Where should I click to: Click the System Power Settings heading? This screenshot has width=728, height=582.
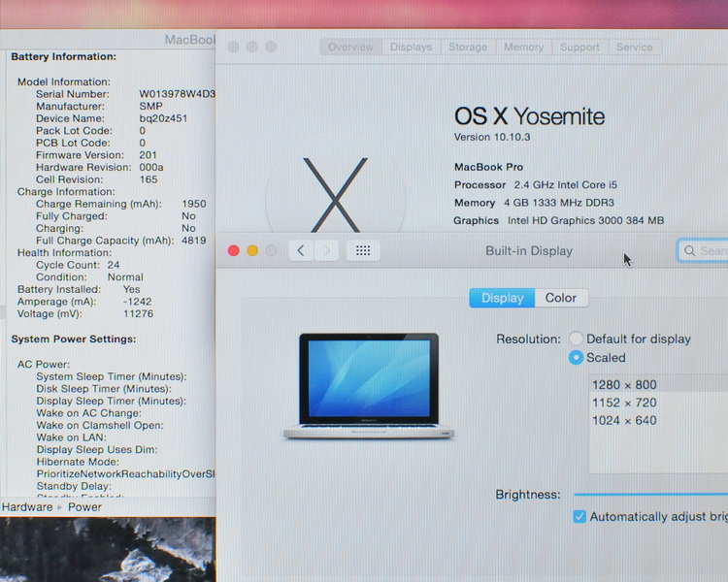pyautogui.click(x=74, y=339)
